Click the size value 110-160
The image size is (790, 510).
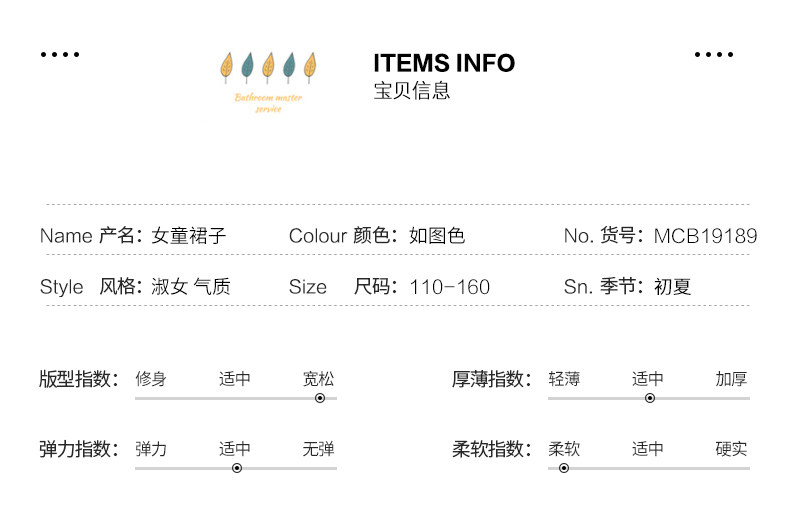coord(450,288)
